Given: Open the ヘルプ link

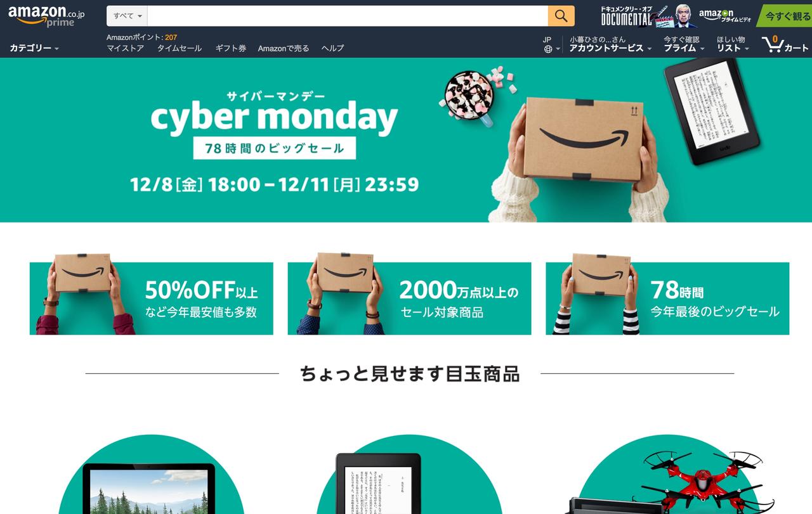Looking at the screenshot, I should 332,48.
